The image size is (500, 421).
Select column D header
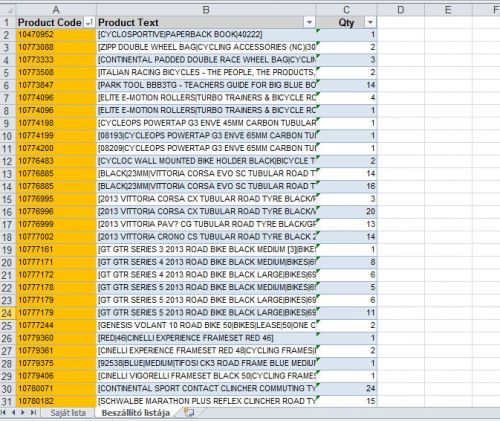pyautogui.click(x=401, y=10)
